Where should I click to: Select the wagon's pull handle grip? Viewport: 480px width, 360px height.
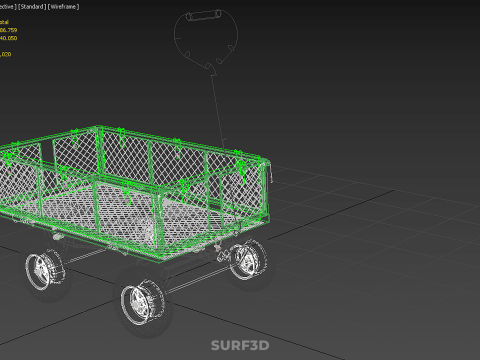[x=204, y=15]
